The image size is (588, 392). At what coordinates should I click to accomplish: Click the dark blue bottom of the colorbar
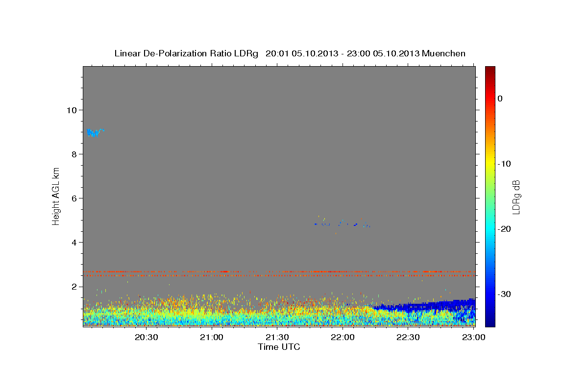[x=490, y=321]
